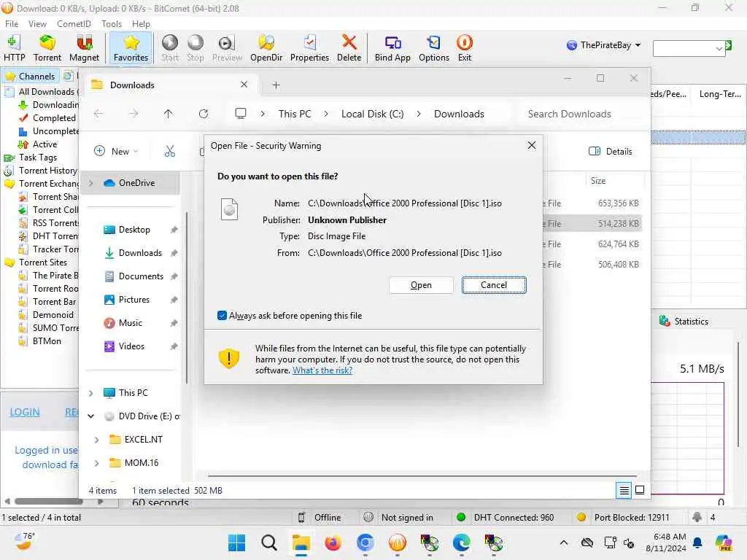747x560 pixels.
Task: Open the What's the risk? link
Action: [322, 370]
